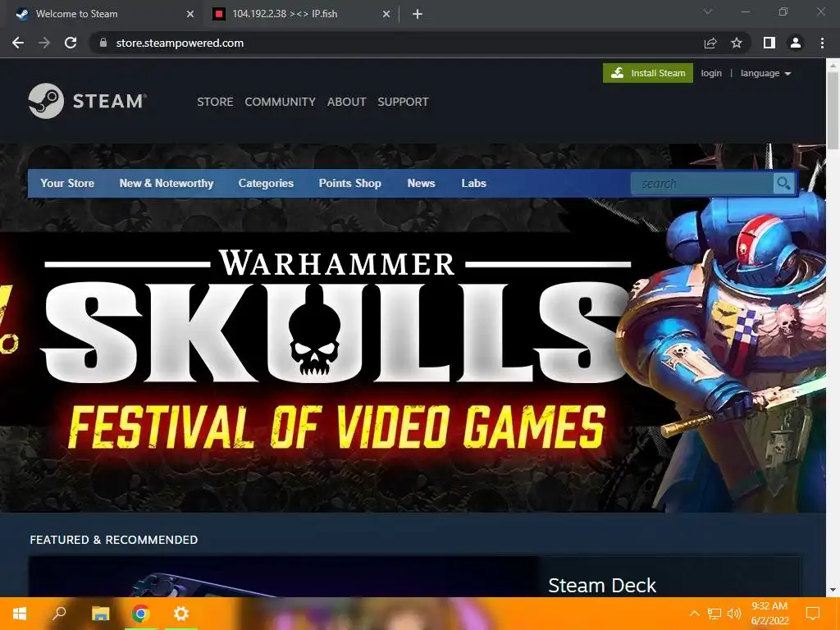
Task: Reload the Steam store page
Action: click(x=71, y=43)
